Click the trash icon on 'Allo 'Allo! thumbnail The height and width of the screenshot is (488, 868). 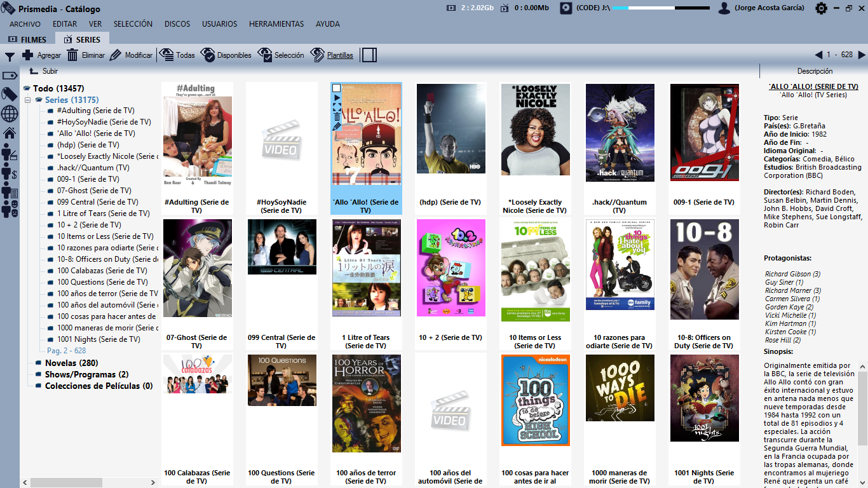click(337, 116)
